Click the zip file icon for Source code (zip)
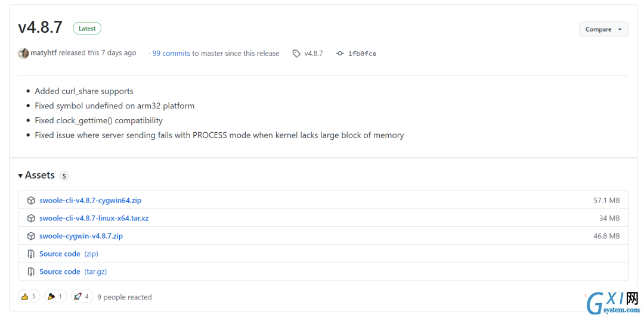The width and height of the screenshot is (644, 315). tap(31, 254)
